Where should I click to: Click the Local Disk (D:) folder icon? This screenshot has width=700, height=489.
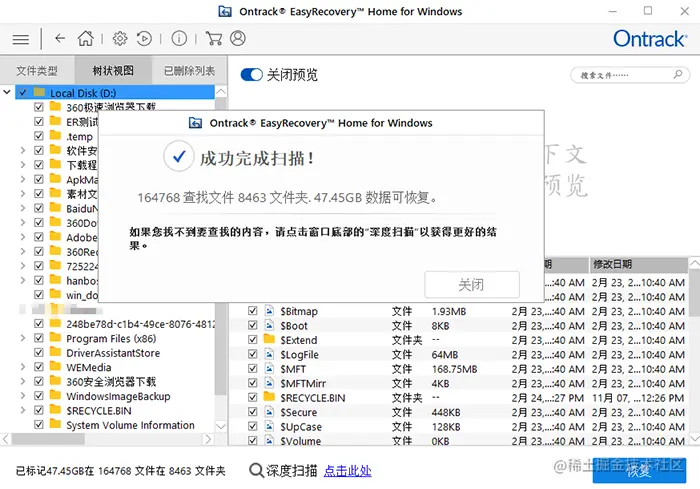pos(39,92)
